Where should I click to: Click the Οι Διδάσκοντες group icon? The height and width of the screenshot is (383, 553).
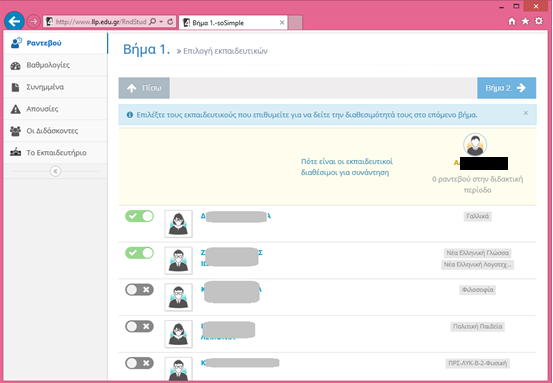coord(16,131)
